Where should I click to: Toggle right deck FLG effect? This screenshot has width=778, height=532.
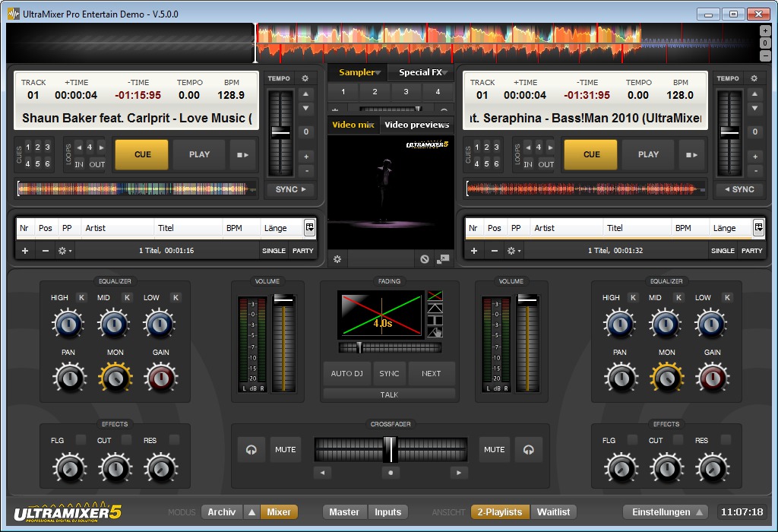(632, 440)
